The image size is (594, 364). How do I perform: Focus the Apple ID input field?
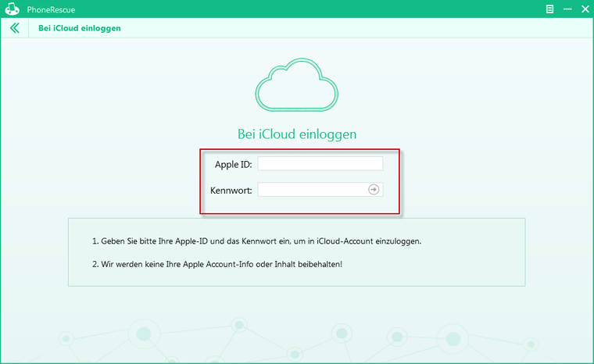pos(320,163)
